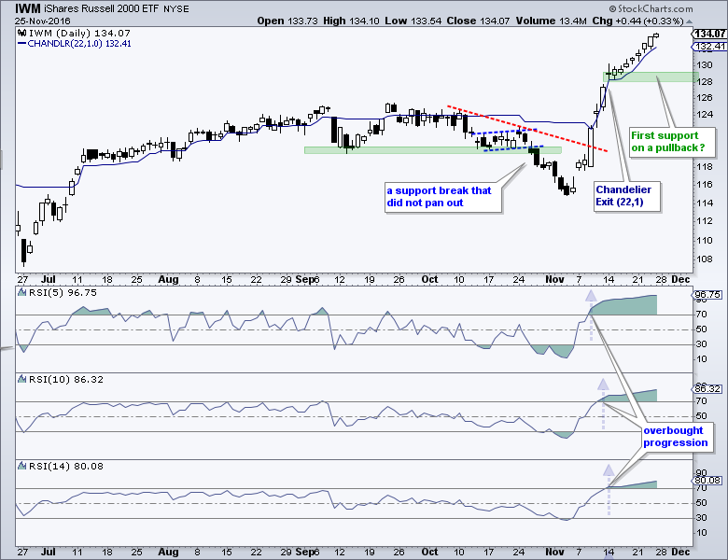This screenshot has height=560, width=728.
Task: Click the 'Chg +0.44 (+0.33%)' value
Action: click(637, 21)
